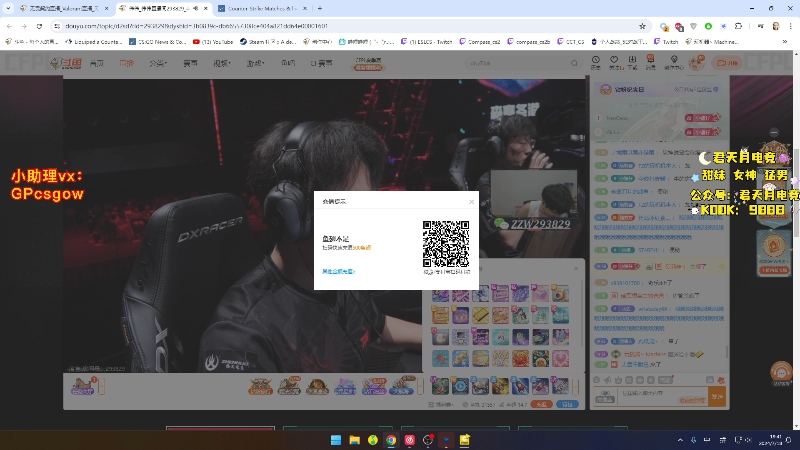Go back with browser back arrow
Viewport: 800px width, 450px height.
coord(9,26)
